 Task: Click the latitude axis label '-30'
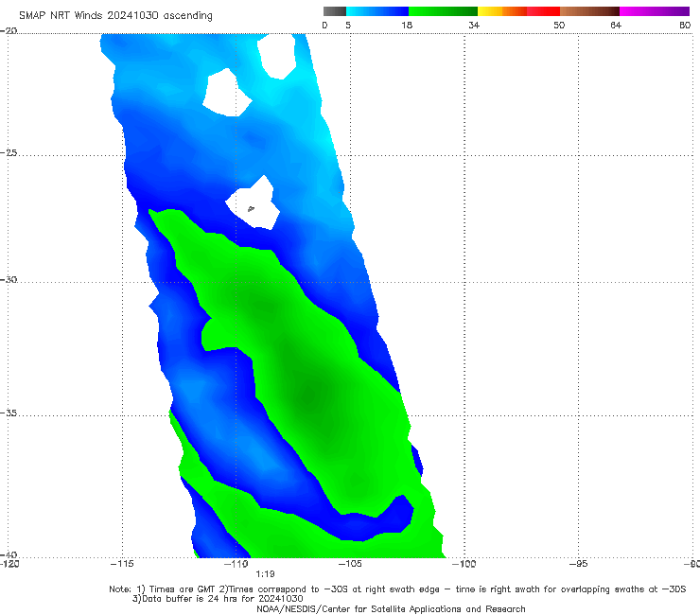pyautogui.click(x=9, y=279)
